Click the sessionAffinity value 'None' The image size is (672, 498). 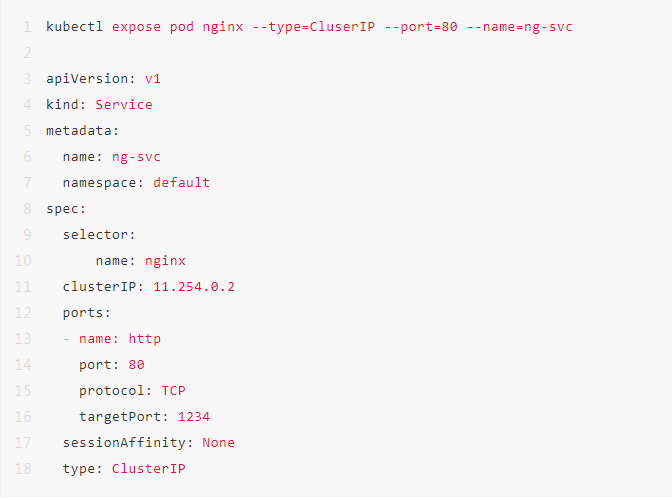[219, 442]
